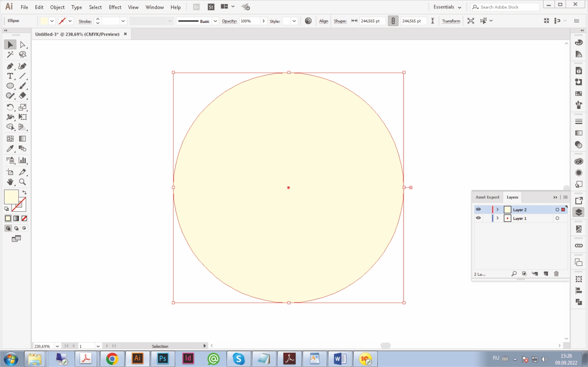588x367 pixels.
Task: Select the Pen tool
Action: 10,66
